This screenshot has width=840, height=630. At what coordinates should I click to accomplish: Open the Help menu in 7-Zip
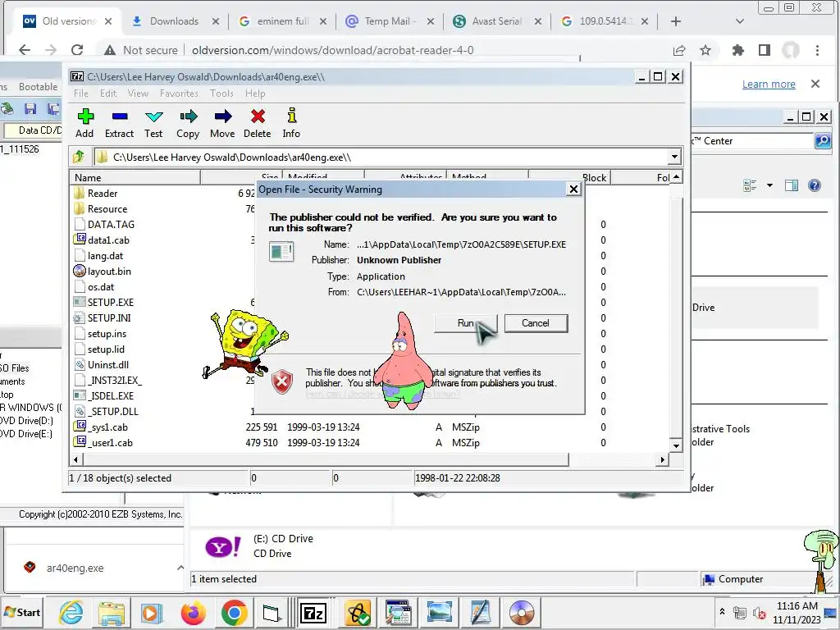[256, 94]
